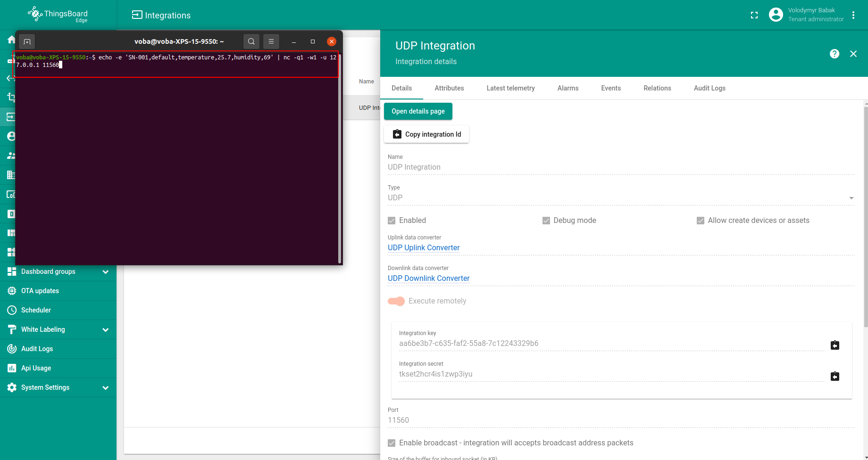Screen dimensions: 868x460
Task: Open the user account avatar icon
Action: tap(776, 15)
